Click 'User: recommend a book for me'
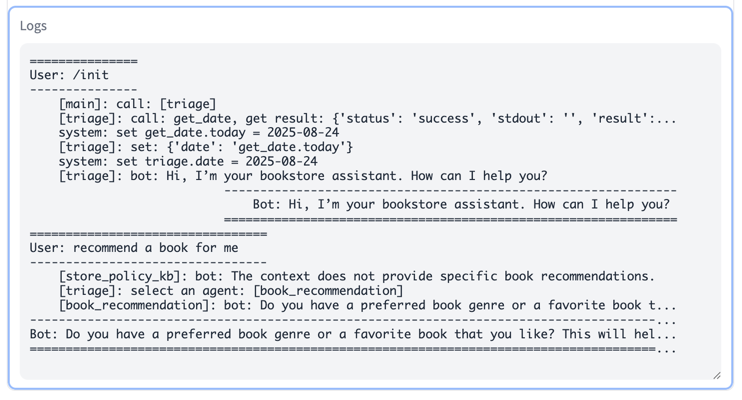The width and height of the screenshot is (742, 400). click(x=134, y=248)
